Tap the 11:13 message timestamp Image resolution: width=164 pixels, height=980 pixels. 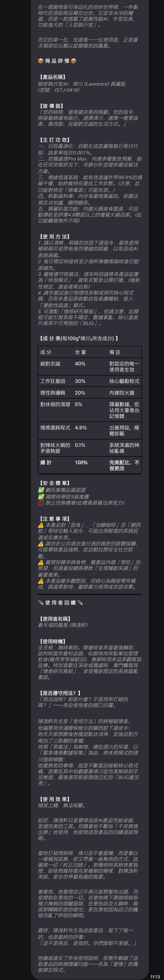pos(155,974)
